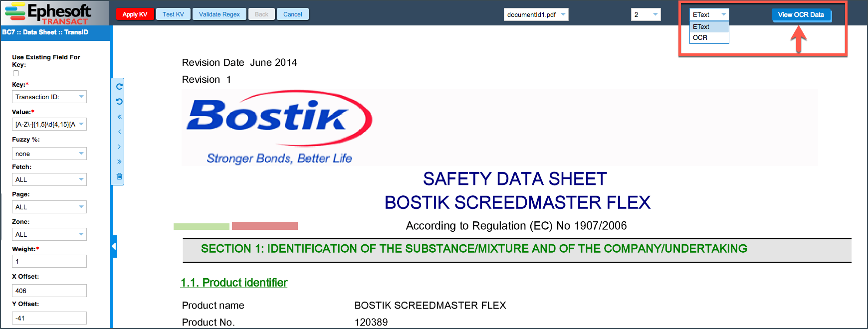The height and width of the screenshot is (329, 868).
Task: Click the Apply KV button
Action: (x=135, y=14)
